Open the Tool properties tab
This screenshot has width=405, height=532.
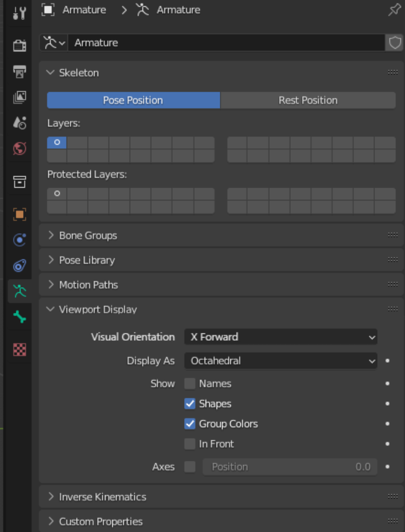point(19,13)
